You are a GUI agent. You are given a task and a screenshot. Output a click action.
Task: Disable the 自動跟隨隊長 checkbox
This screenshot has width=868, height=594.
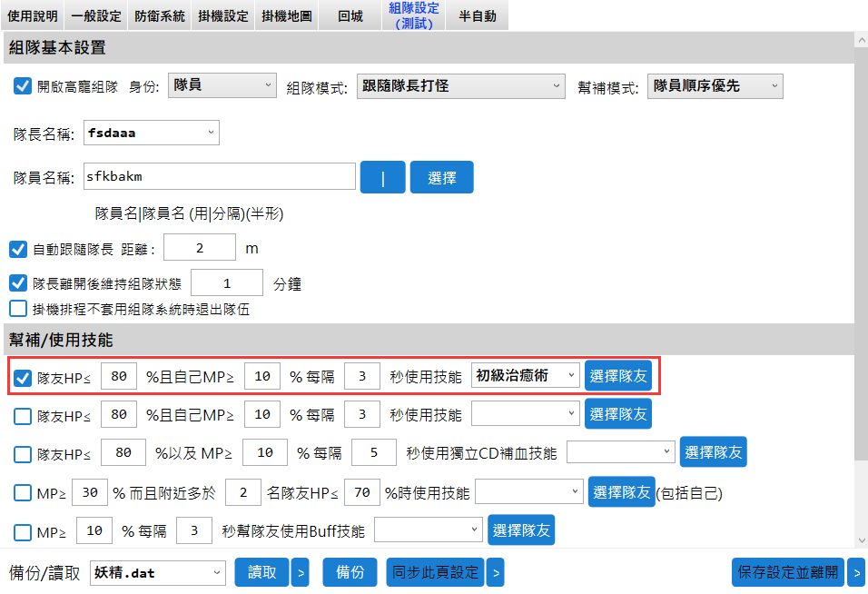[18, 249]
